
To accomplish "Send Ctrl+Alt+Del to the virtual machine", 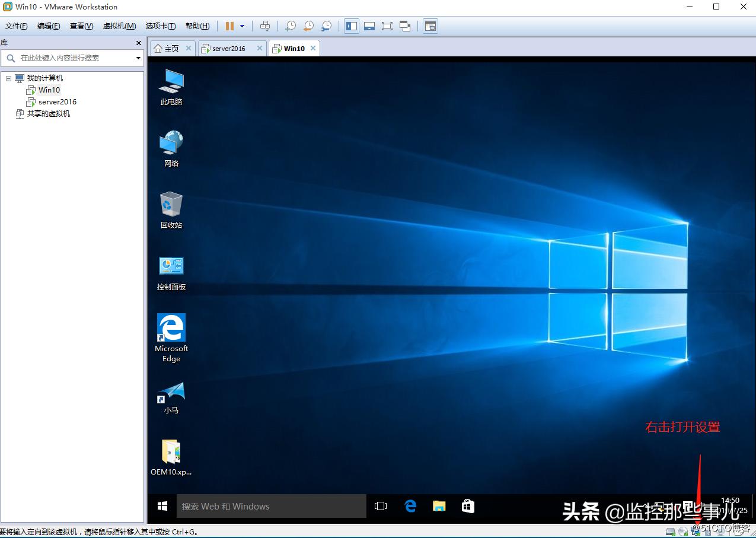I will coord(265,26).
